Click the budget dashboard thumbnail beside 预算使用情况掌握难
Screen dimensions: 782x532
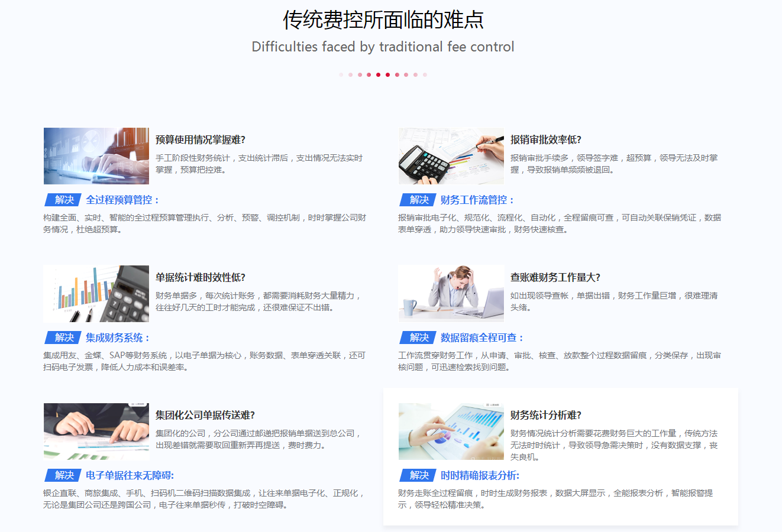[96, 156]
